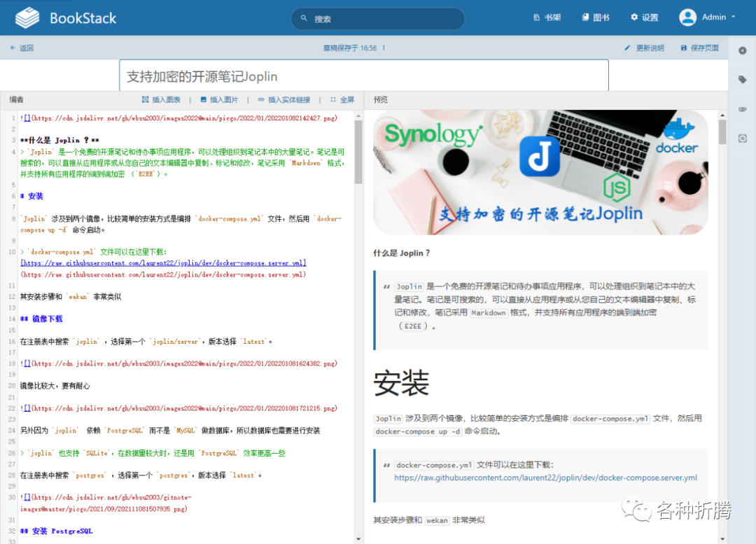The width and height of the screenshot is (756, 544).
Task: Open the attachments paperclip sidebar icon
Action: tap(743, 109)
